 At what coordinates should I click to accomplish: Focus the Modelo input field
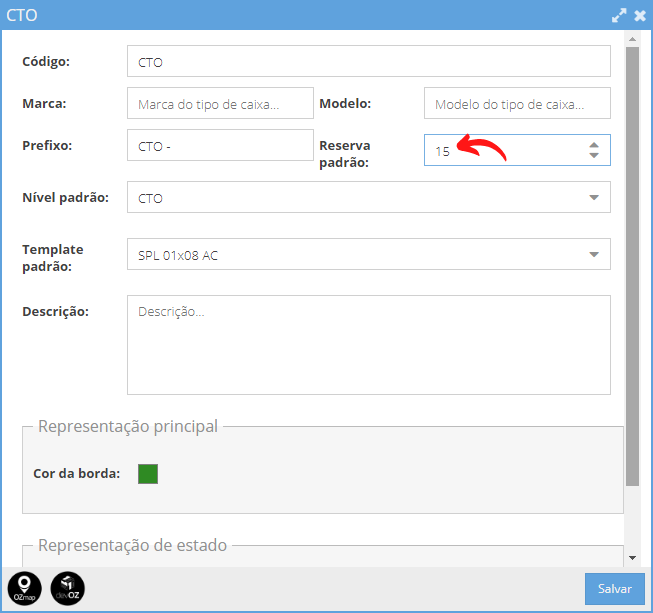[x=517, y=103]
